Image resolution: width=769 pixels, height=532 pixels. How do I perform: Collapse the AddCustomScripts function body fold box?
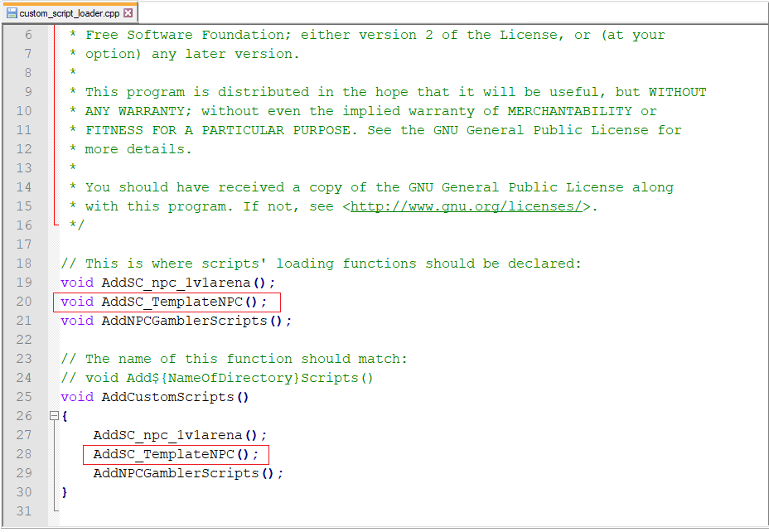(55, 416)
